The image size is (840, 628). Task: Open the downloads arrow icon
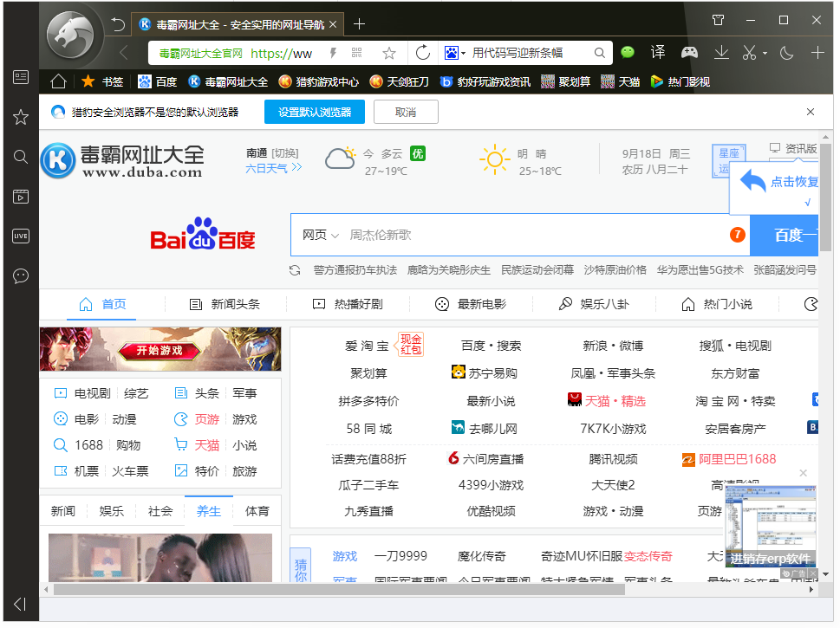(x=721, y=53)
